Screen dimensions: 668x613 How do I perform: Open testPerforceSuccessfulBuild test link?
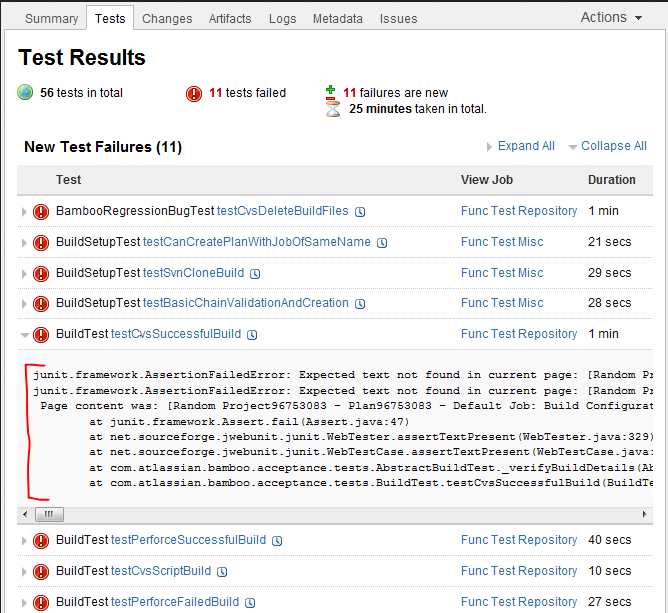point(188,540)
